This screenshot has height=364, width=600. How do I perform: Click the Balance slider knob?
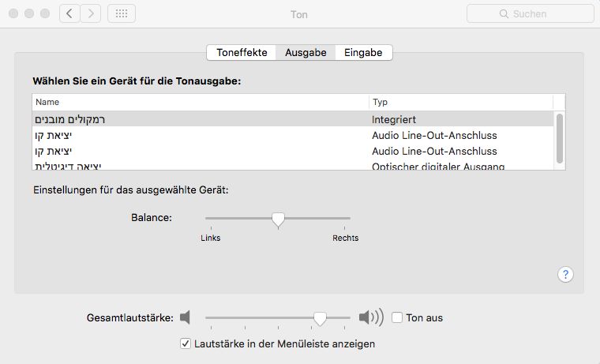(278, 220)
